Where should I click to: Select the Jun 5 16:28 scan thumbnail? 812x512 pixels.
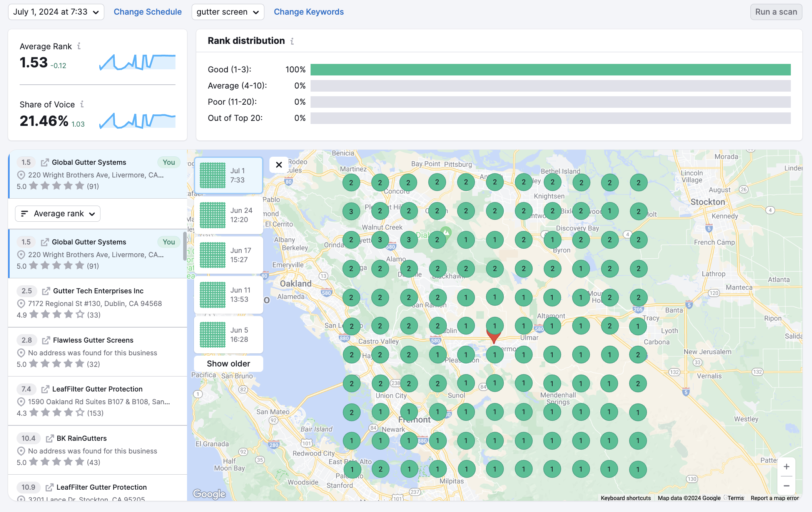pos(229,335)
